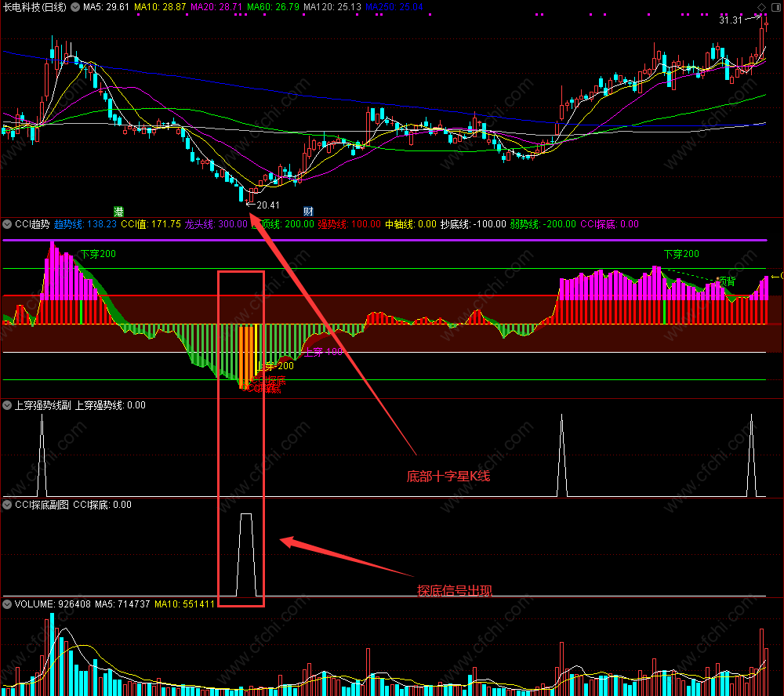Click the 上穿强势线副 indicator name
784x696 pixels.
42,405
